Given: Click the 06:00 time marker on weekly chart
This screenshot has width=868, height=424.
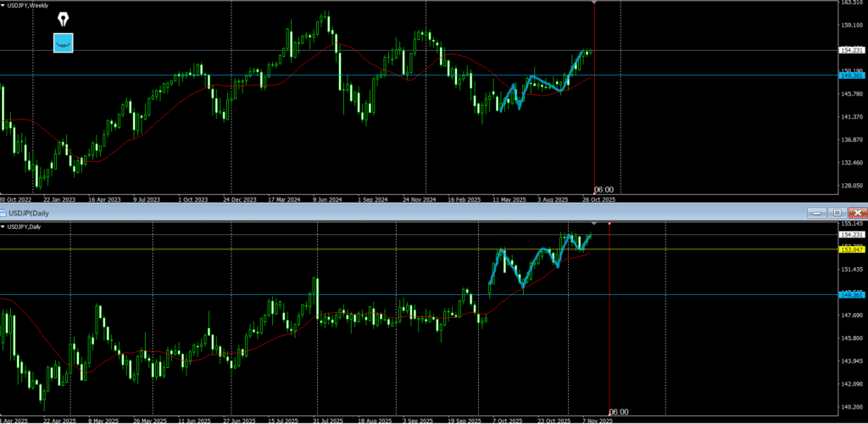Looking at the screenshot, I should coord(604,189).
